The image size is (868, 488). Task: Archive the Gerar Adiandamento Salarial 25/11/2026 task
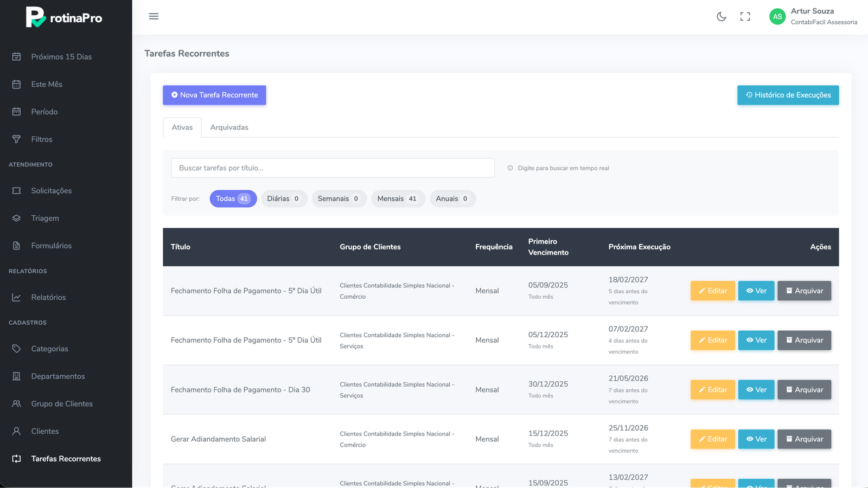804,439
